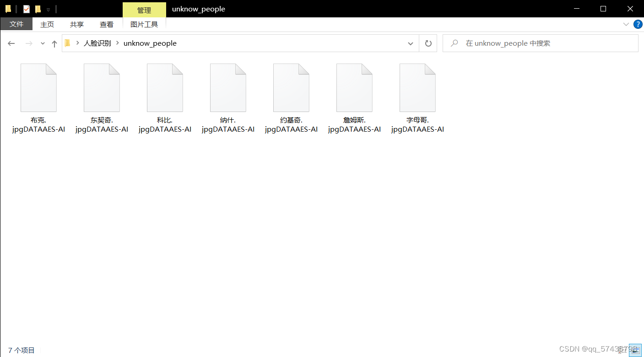Click the search box 在 unknow_people 中搜索
This screenshot has height=357, width=644.
[541, 43]
